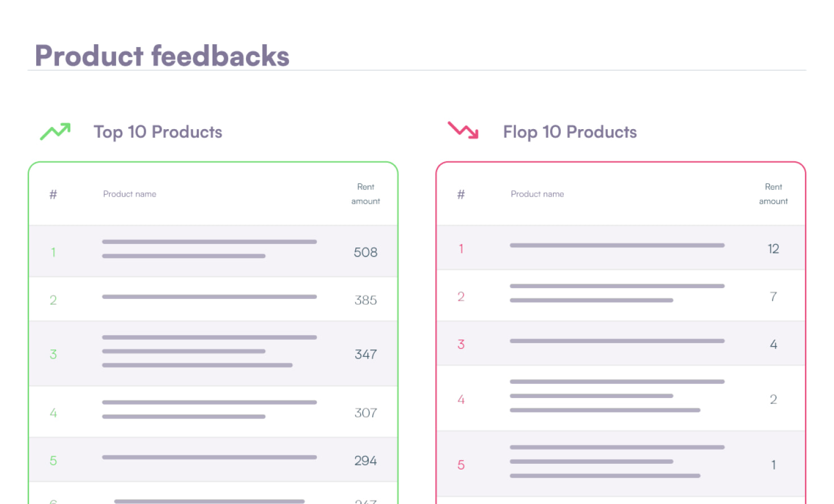Click rank number 5 in Flop table

tap(461, 465)
